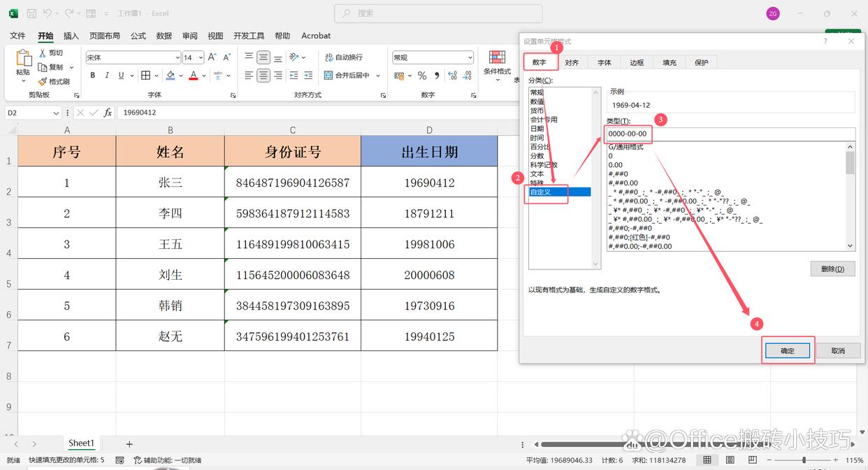
Task: Expand the Name Box dropdown for D2
Action: pos(56,113)
